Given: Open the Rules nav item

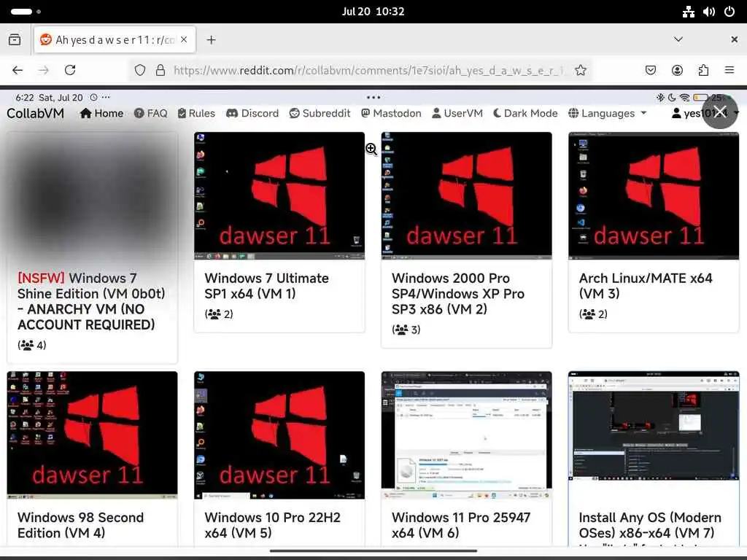Looking at the screenshot, I should click(196, 113).
